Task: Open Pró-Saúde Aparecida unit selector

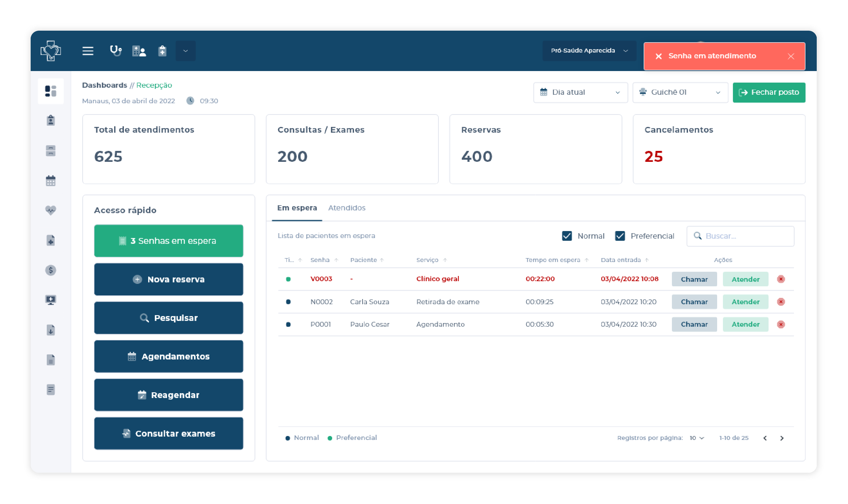Action: [589, 51]
